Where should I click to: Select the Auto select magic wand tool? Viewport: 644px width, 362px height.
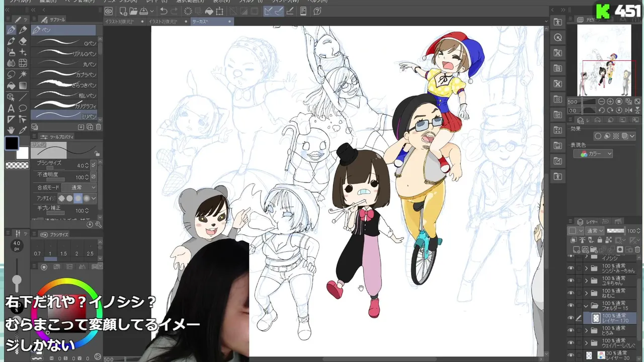(23, 74)
